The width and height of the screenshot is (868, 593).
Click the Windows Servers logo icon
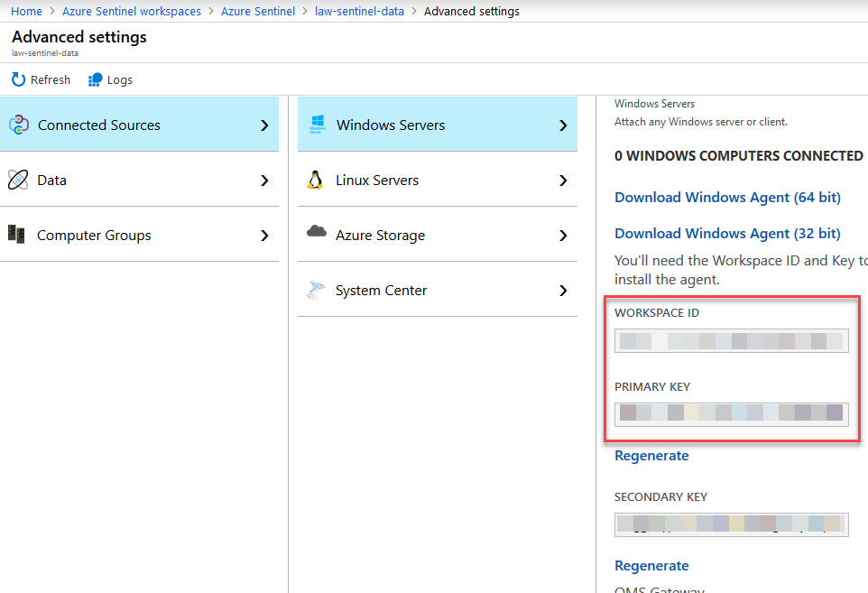[x=317, y=125]
